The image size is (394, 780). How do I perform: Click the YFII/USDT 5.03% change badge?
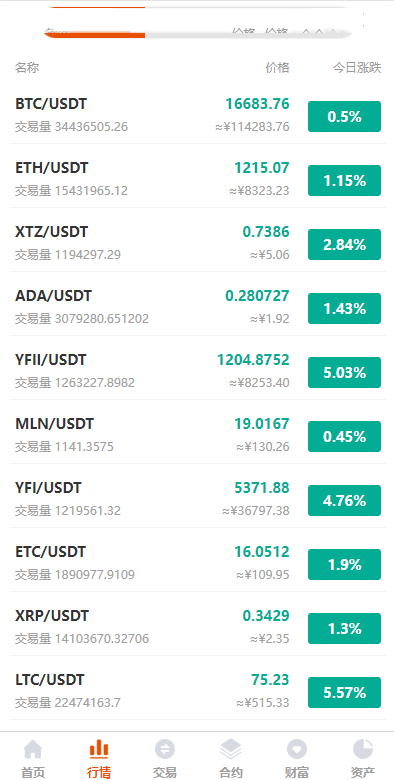tap(344, 373)
